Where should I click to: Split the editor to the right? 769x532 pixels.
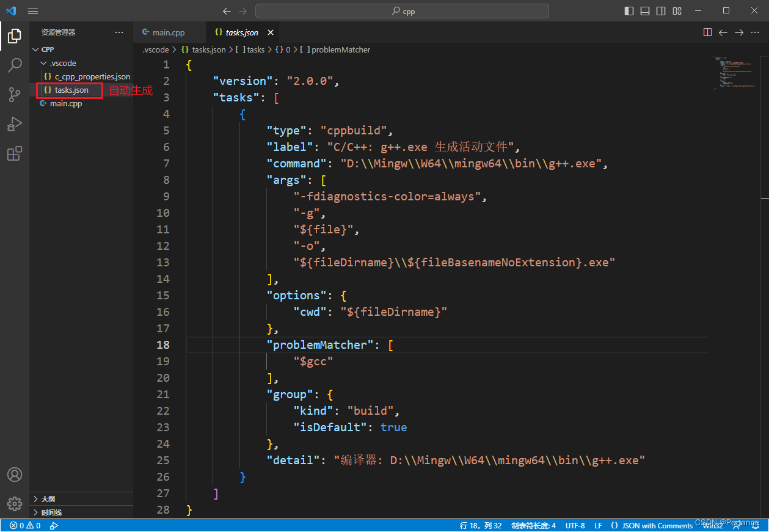[x=707, y=32]
